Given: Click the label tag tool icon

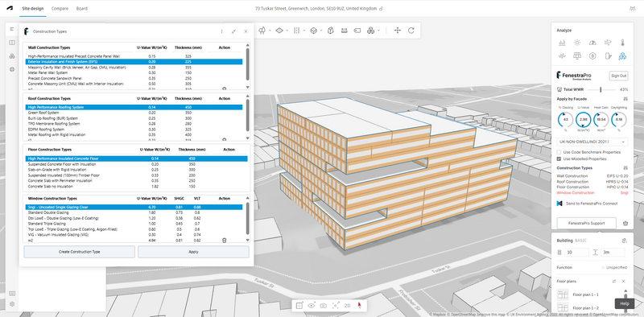Looking at the screenshot, I should (x=357, y=31).
